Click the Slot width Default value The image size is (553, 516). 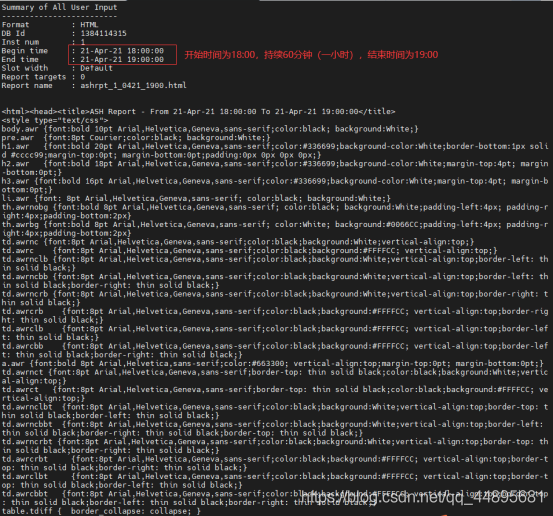(96, 68)
